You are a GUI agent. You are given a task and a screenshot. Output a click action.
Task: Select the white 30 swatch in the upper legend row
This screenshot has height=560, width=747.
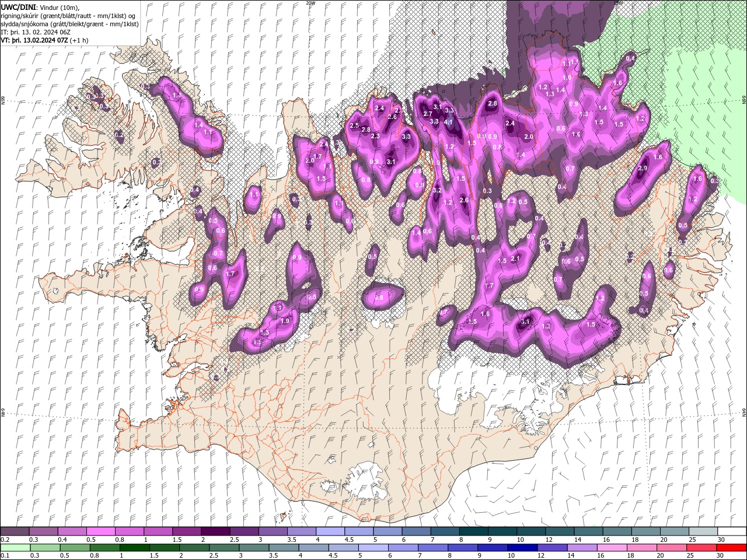point(732,531)
